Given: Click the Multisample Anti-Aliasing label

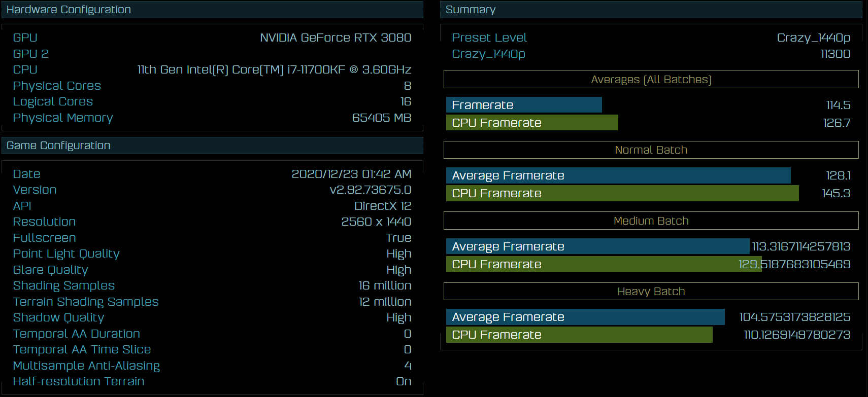Looking at the screenshot, I should click(x=86, y=366).
